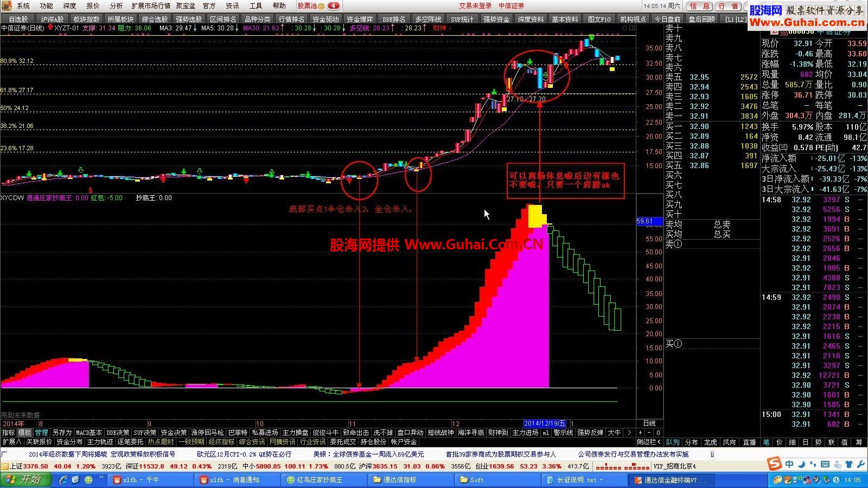
Task: Select the 管理 bottom tab
Action: [41, 433]
